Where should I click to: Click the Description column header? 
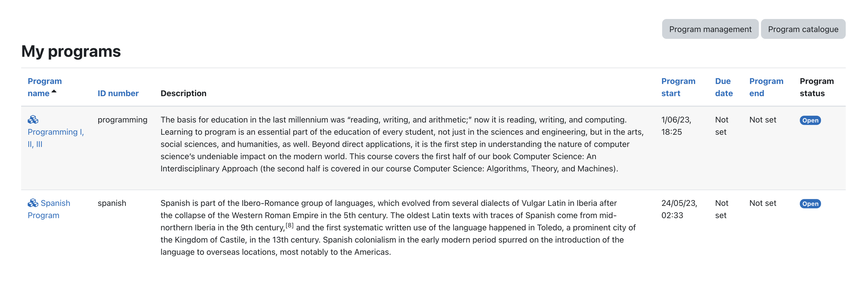[x=183, y=93]
